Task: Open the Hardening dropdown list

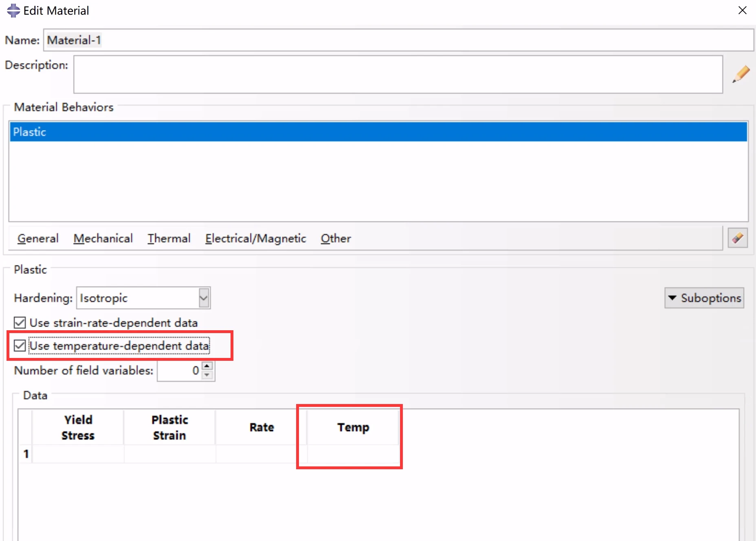Action: [x=204, y=298]
